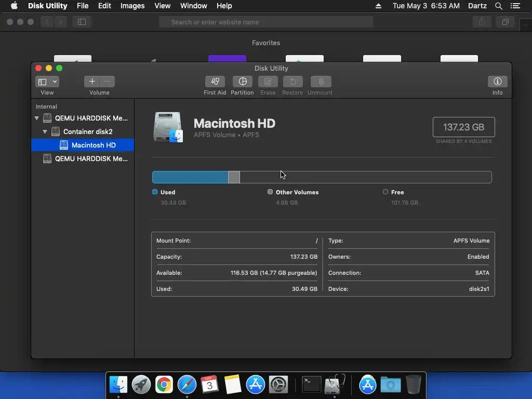
Task: Click the Safari share button
Action: (x=482, y=22)
